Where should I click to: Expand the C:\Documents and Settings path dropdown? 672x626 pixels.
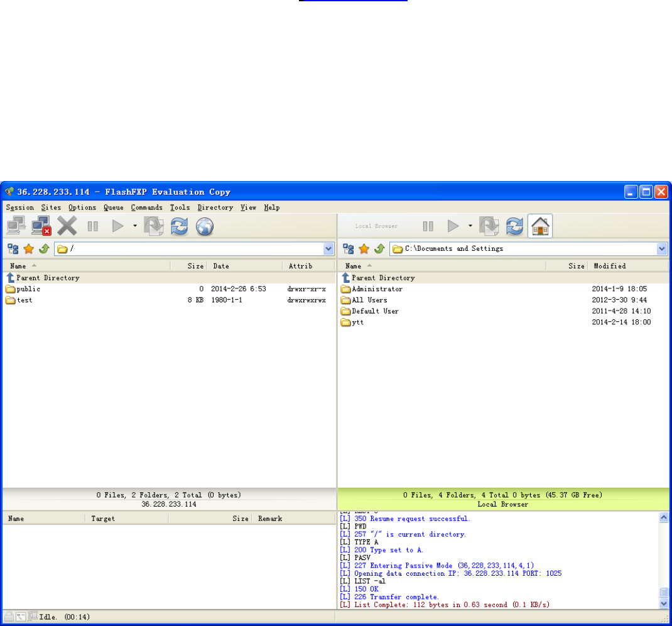662,249
